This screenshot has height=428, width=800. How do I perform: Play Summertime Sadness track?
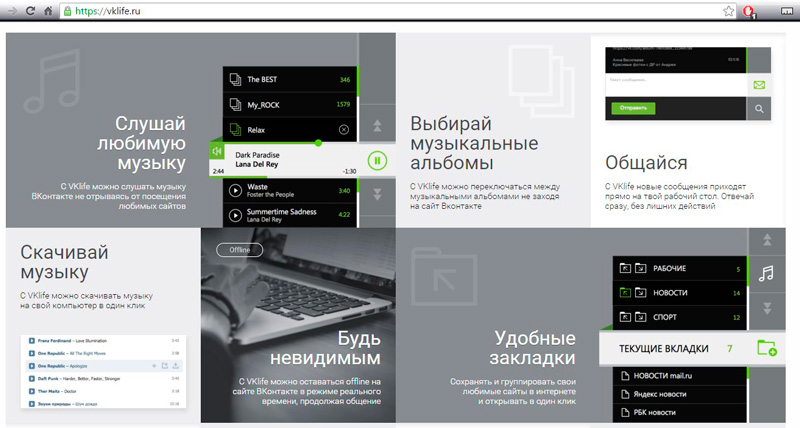pyautogui.click(x=235, y=215)
